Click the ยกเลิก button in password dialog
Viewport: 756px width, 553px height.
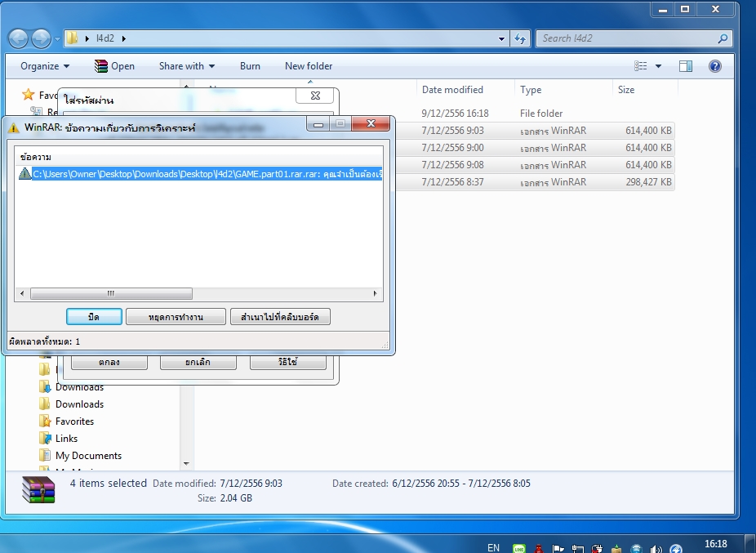point(198,362)
